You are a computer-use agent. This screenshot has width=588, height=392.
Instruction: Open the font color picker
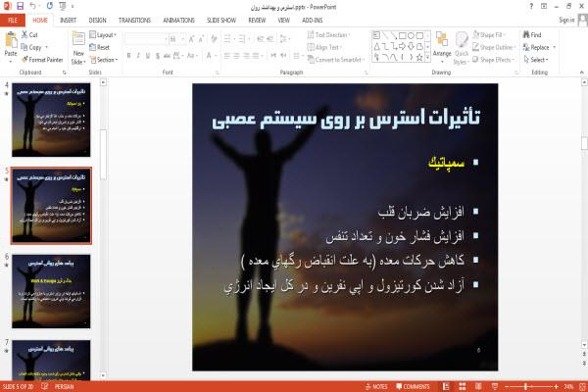(x=211, y=56)
